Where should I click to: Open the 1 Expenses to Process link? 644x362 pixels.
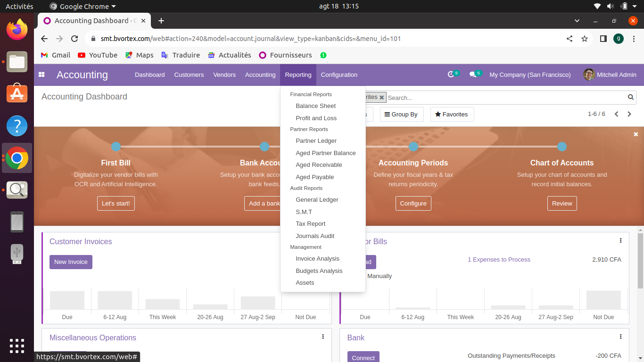pyautogui.click(x=499, y=260)
